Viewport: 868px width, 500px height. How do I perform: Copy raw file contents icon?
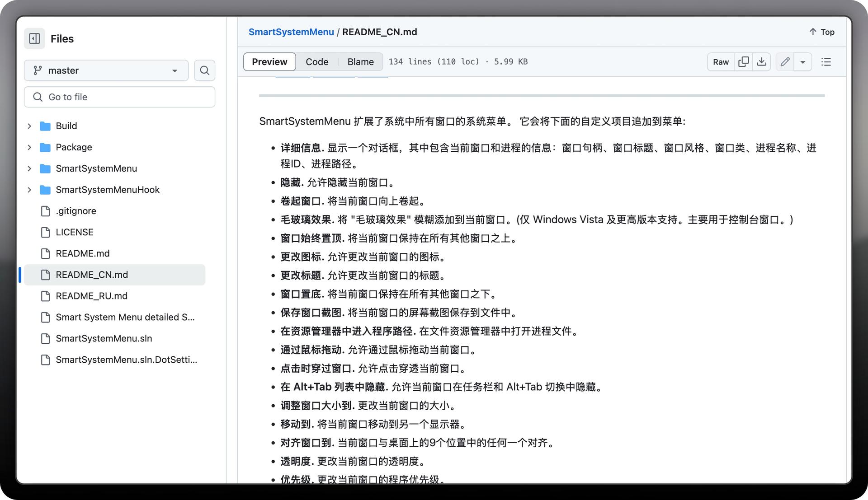(x=743, y=62)
